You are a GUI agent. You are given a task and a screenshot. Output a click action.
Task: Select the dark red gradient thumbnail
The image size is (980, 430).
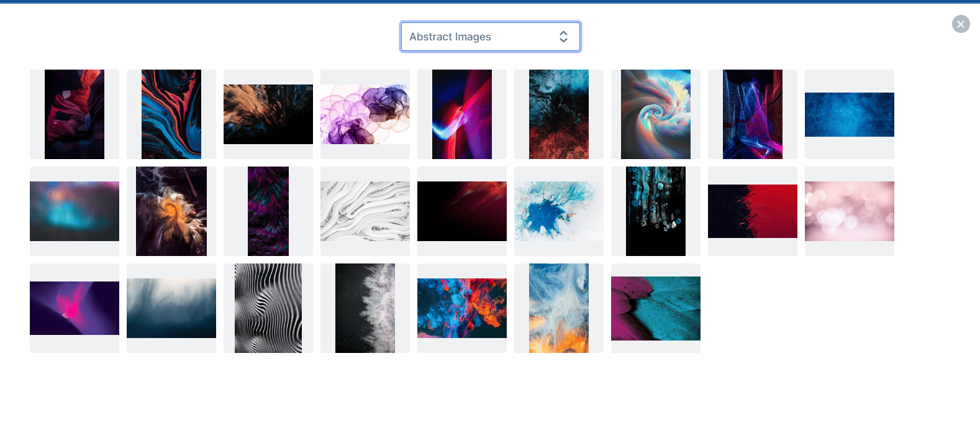coord(462,211)
